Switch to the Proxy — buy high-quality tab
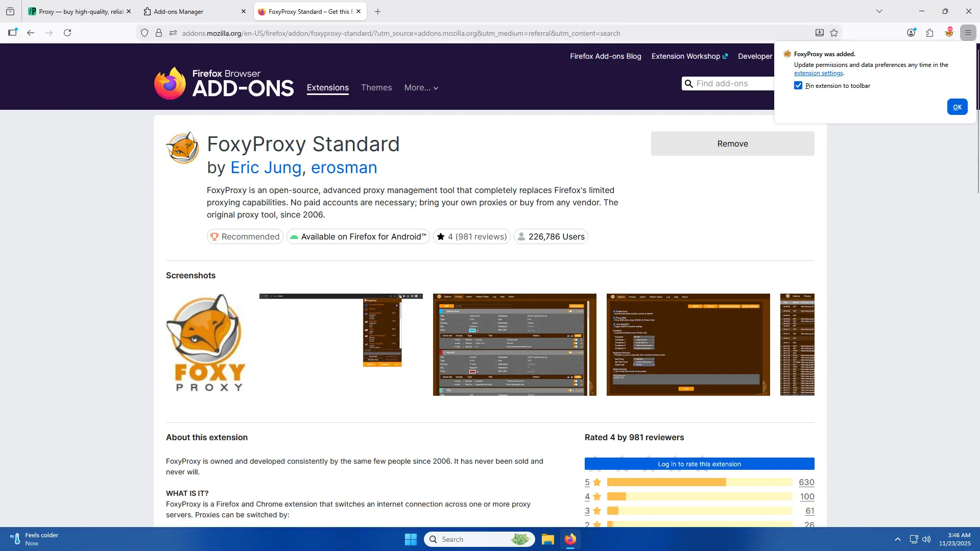Image resolution: width=980 pixels, height=551 pixels. (x=80, y=11)
